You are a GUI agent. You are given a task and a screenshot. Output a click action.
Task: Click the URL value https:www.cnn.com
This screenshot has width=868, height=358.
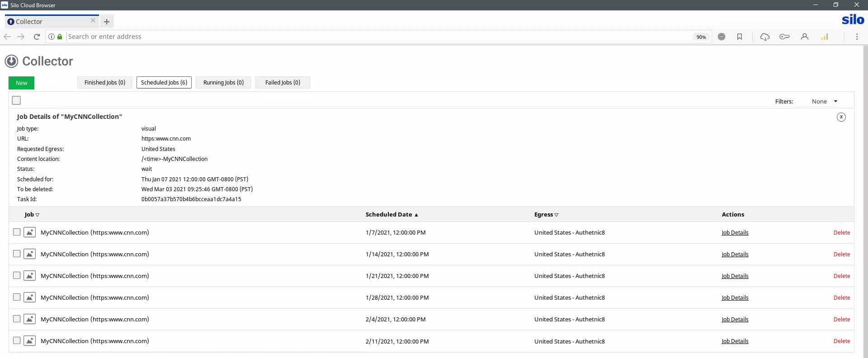166,139
